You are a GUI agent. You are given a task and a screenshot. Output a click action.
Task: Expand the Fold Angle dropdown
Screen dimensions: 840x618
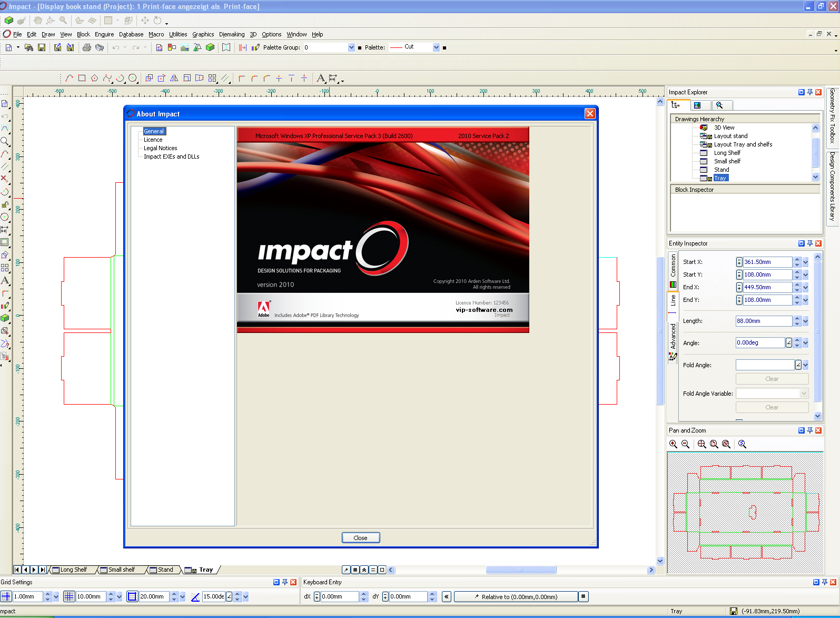[805, 365]
